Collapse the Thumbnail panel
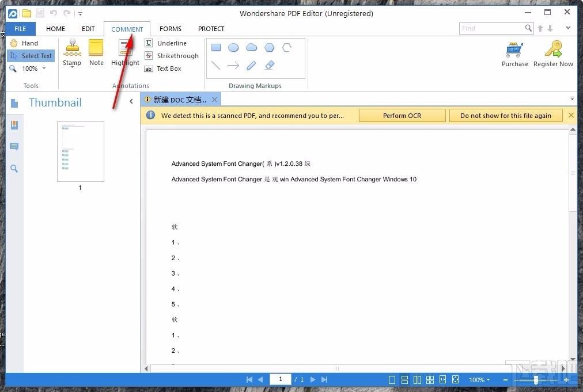This screenshot has height=392, width=583. pos(131,101)
